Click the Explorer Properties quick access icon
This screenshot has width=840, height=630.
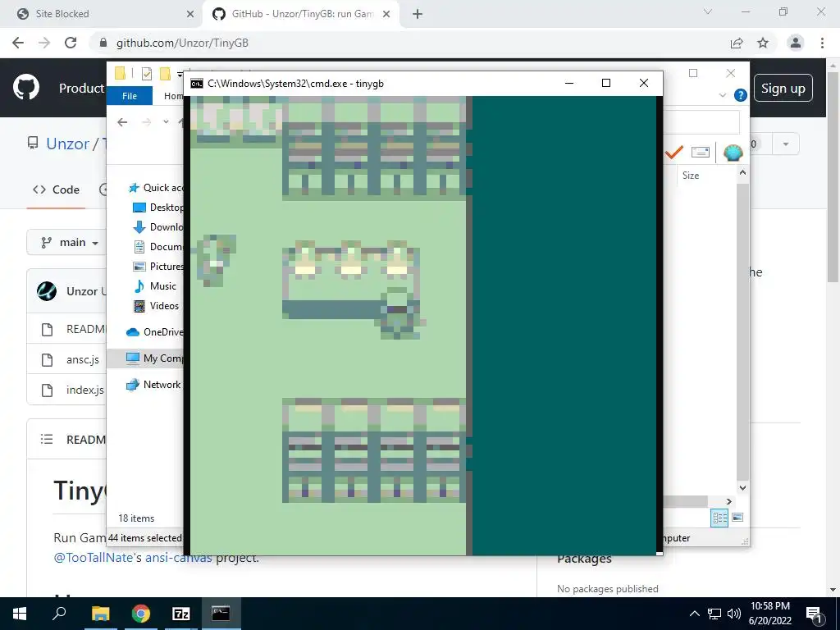(146, 73)
